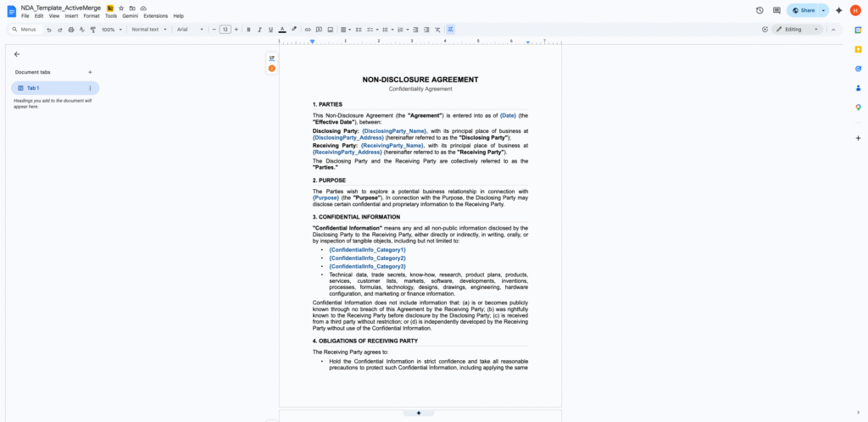
Task: Redo the last action
Action: (60, 30)
